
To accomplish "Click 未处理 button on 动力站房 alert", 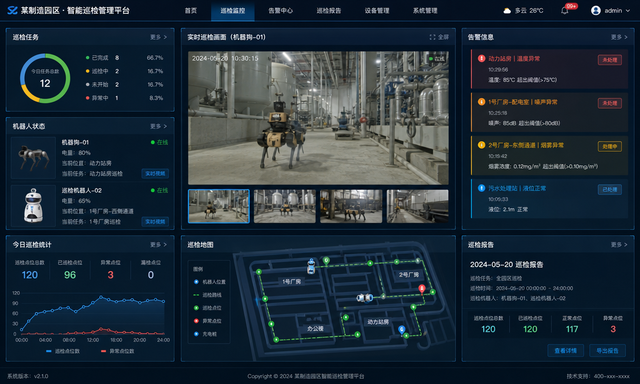I will [610, 60].
